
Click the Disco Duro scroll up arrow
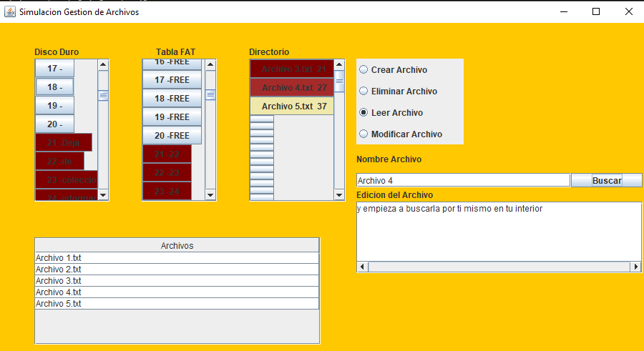[x=103, y=64]
